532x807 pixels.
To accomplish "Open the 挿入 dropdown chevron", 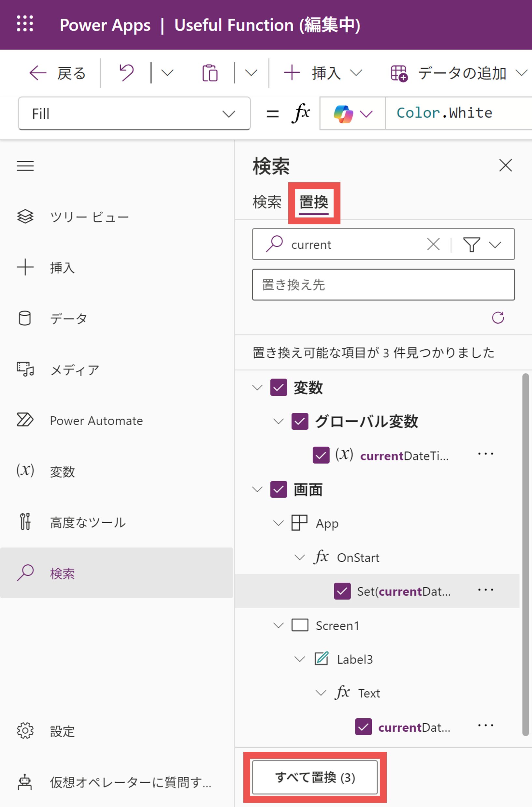I will (356, 73).
